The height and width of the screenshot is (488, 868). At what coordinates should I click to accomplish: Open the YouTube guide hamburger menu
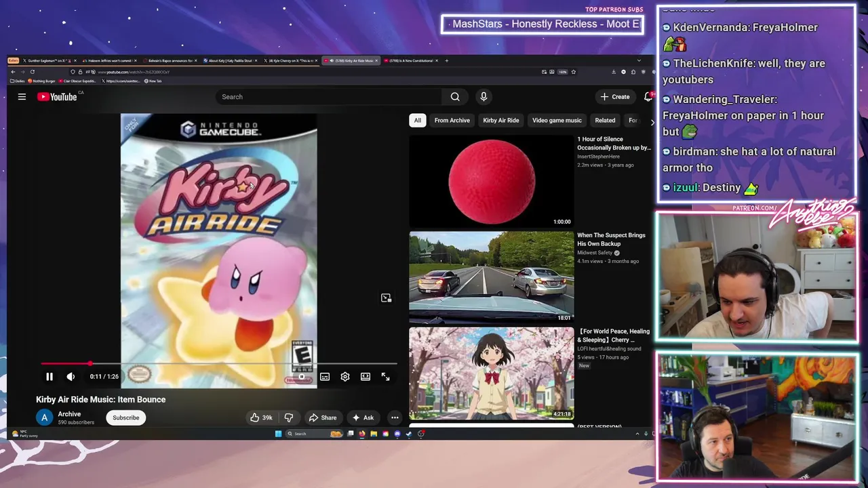click(x=22, y=97)
